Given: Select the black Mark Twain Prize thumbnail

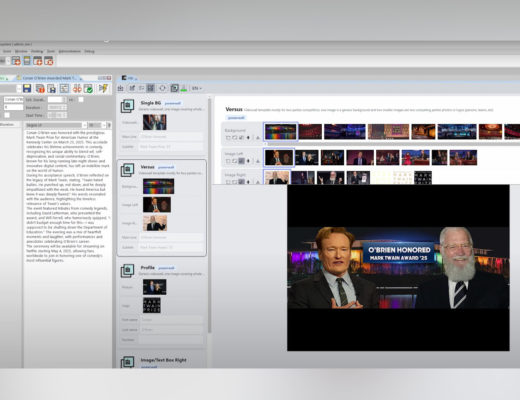Looking at the screenshot, I should point(423,177).
